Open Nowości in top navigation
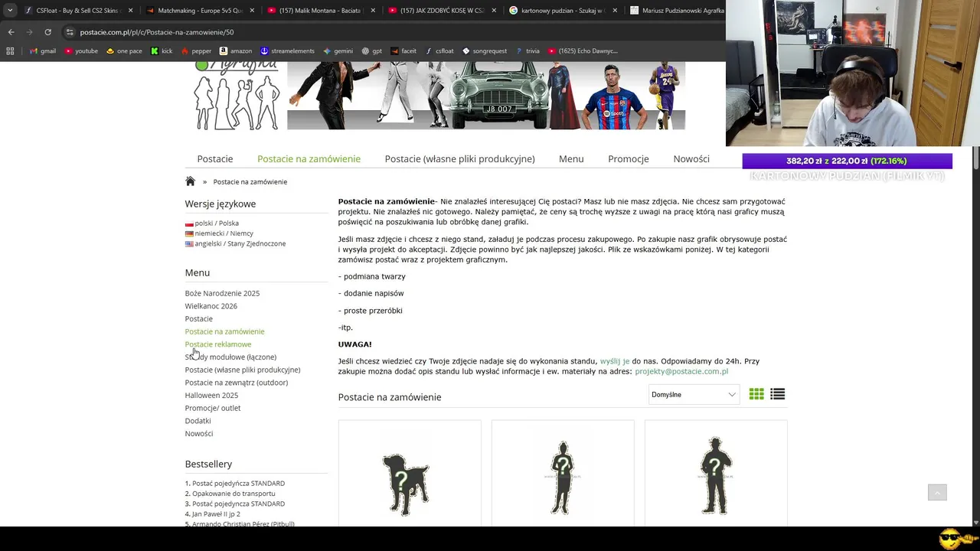The width and height of the screenshot is (980, 551). tap(691, 159)
